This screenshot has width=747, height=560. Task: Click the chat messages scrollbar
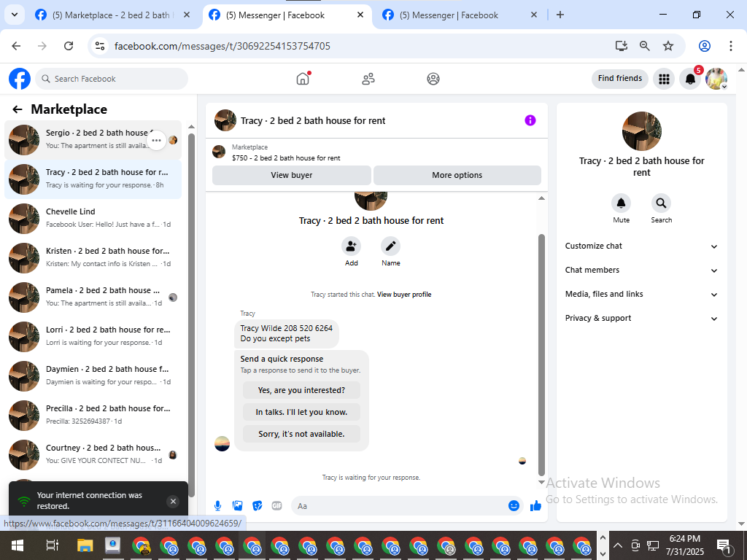541,355
